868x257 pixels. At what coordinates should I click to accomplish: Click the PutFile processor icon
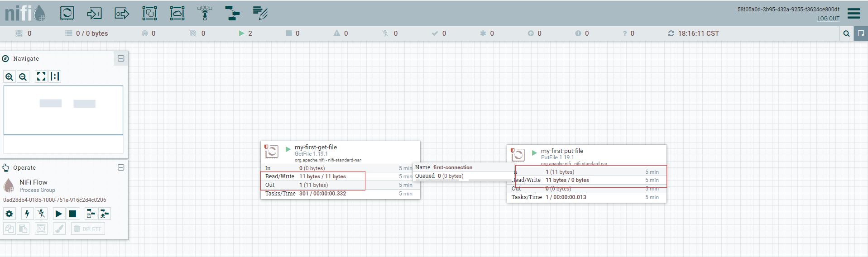(518, 155)
